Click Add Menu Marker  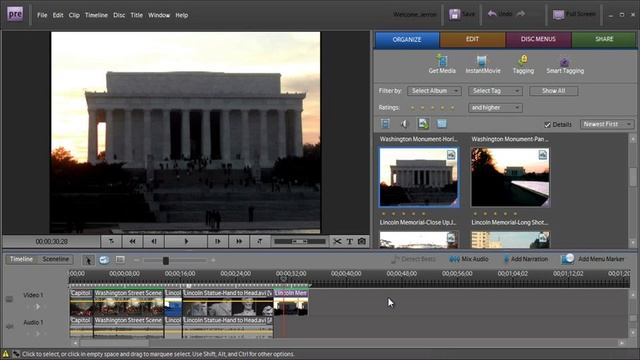click(593, 259)
